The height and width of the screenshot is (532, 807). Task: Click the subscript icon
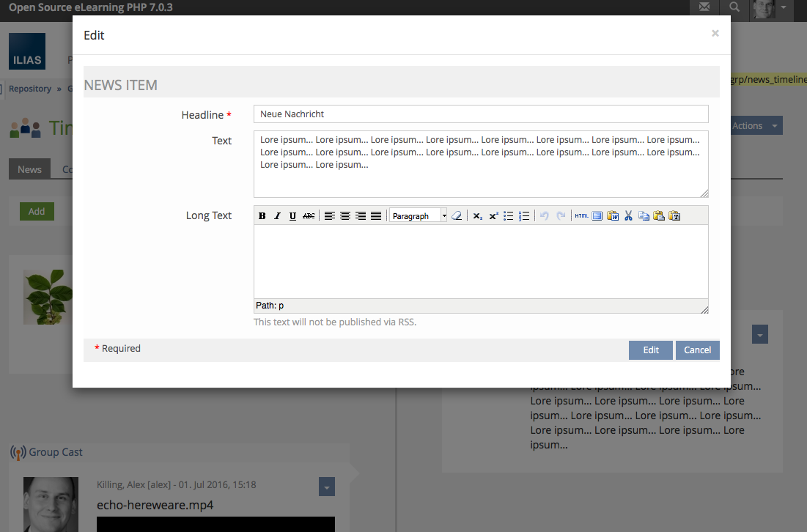click(478, 216)
